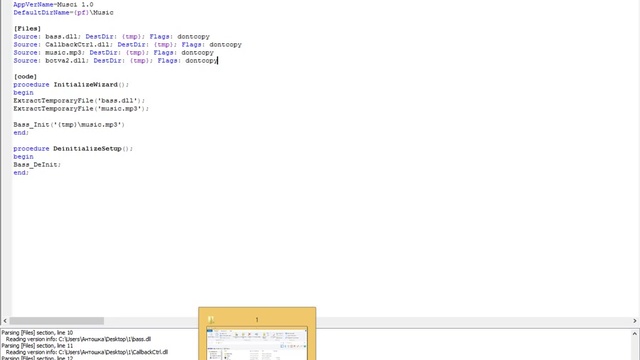Viewport: 640px width, 360px height.
Task: Click the horizontal scrollbar thumb in the editor
Action: point(57,321)
